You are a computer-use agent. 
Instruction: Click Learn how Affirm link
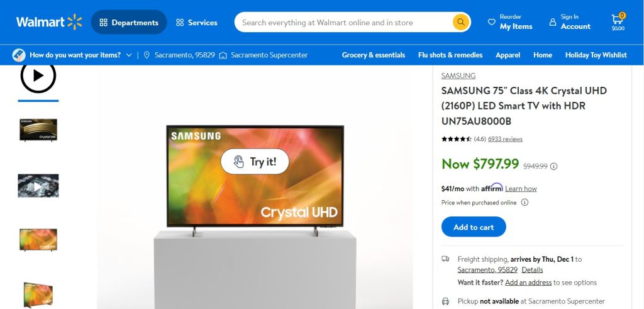coord(521,189)
